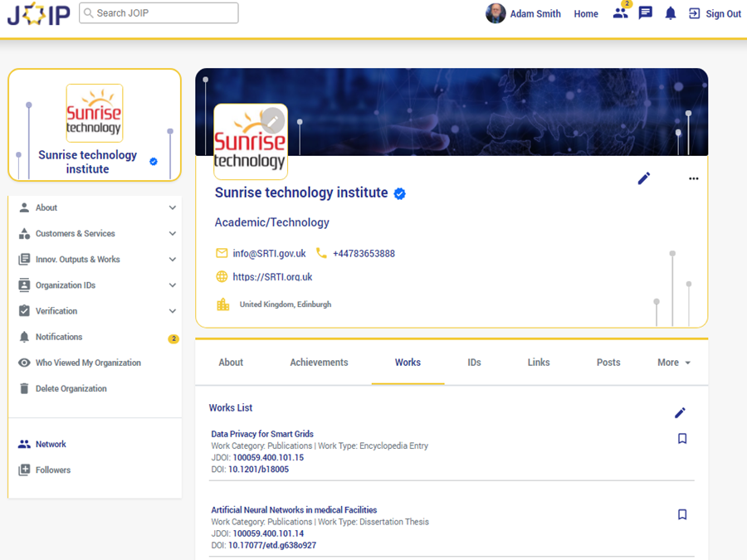Open the three-dot more options menu
Screen dimensions: 747x560
coord(693,178)
